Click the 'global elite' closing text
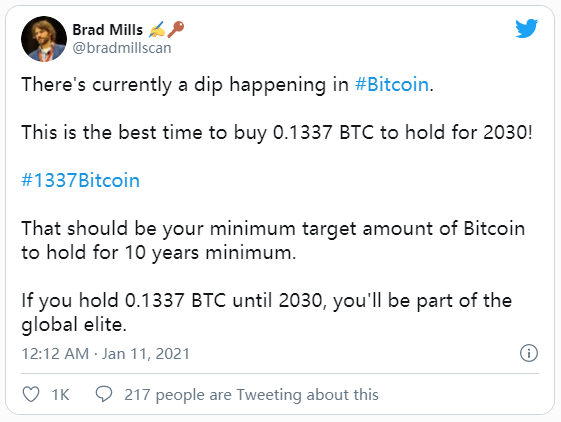Viewport: 561px width, 422px height. tap(74, 325)
